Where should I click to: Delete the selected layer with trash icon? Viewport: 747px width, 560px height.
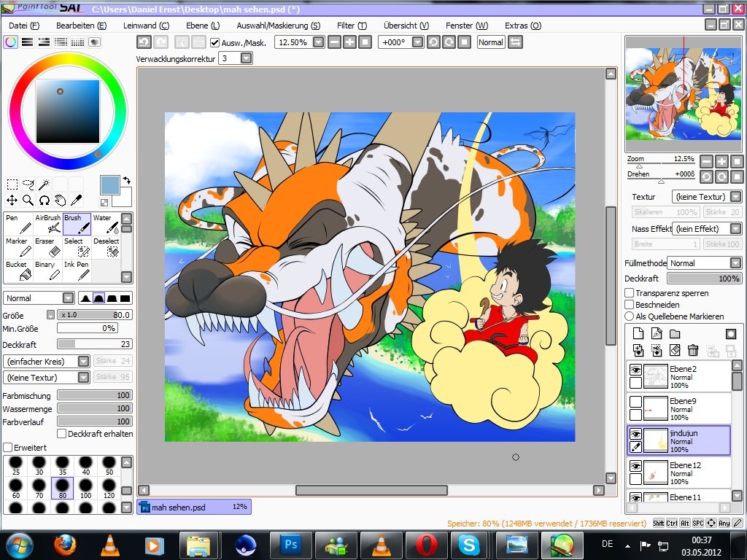pyautogui.click(x=693, y=351)
